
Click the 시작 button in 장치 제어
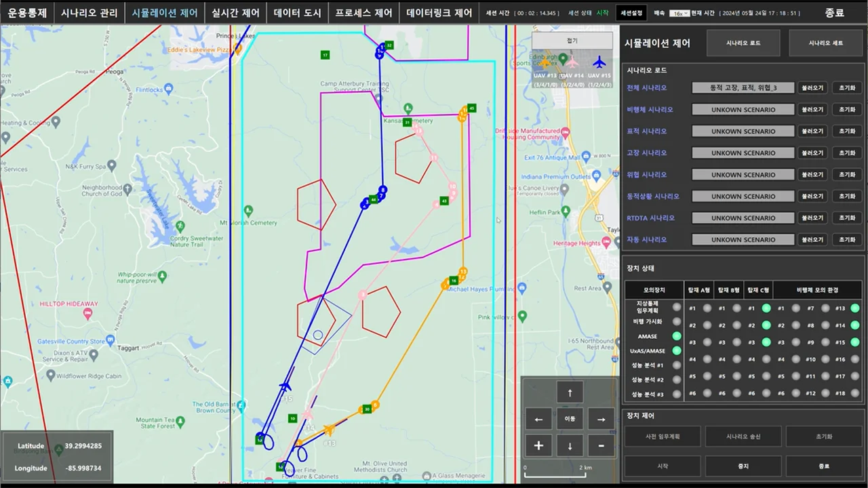[x=663, y=466]
